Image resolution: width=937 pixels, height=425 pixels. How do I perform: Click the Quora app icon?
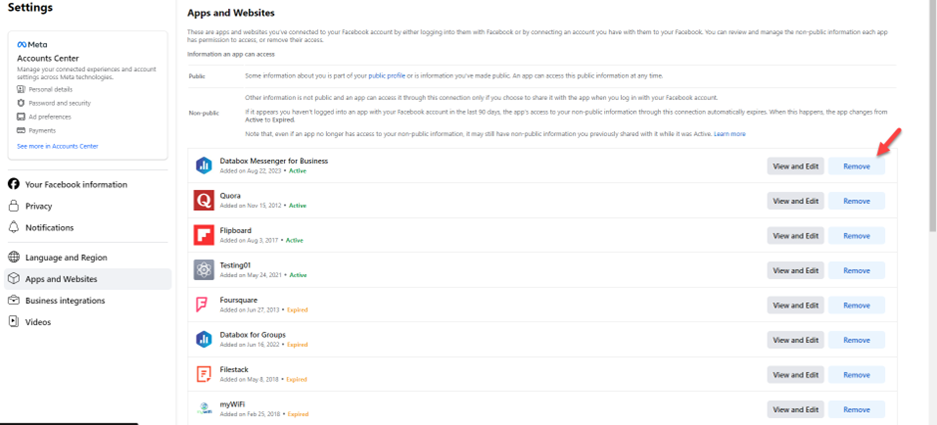tap(203, 201)
